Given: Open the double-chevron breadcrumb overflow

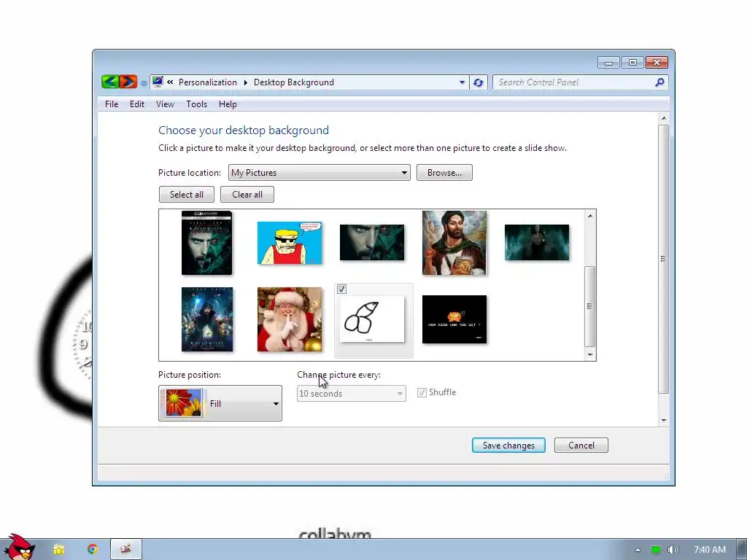Looking at the screenshot, I should pyautogui.click(x=170, y=82).
